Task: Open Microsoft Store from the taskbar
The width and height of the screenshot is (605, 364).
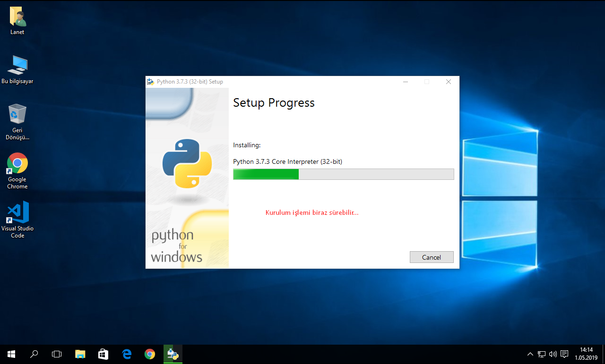Action: point(103,354)
